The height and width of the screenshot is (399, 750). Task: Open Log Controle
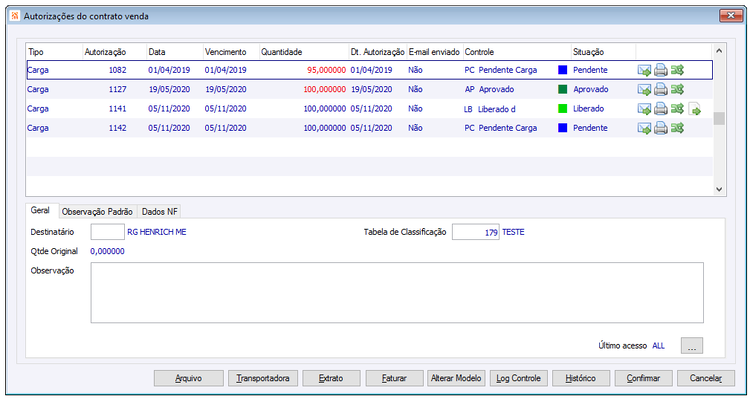(x=518, y=378)
